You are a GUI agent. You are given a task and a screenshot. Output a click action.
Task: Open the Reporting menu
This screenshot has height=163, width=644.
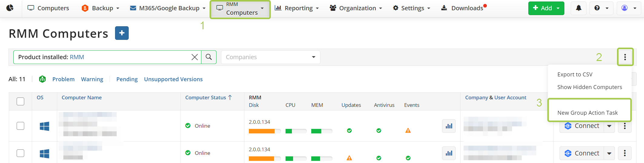pos(297,8)
